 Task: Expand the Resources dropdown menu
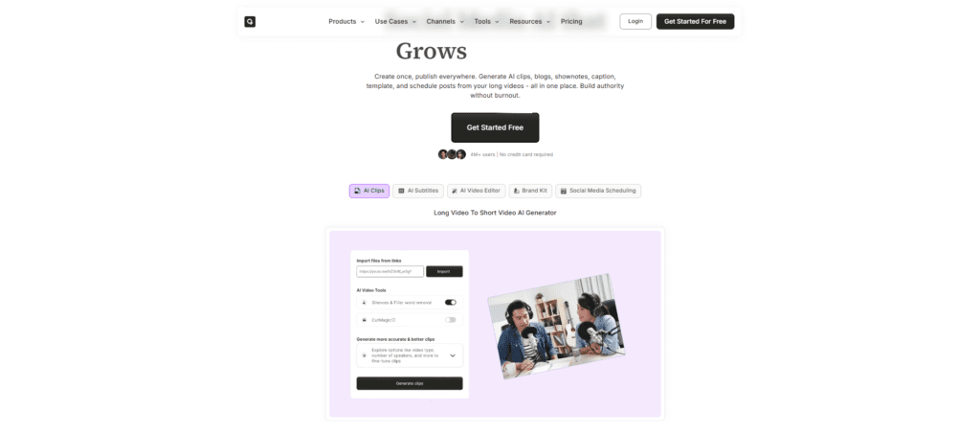point(530,21)
